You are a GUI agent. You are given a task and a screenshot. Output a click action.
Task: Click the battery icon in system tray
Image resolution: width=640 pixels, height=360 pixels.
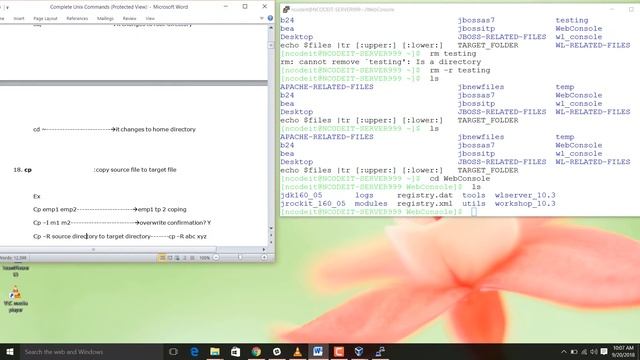[574, 352]
